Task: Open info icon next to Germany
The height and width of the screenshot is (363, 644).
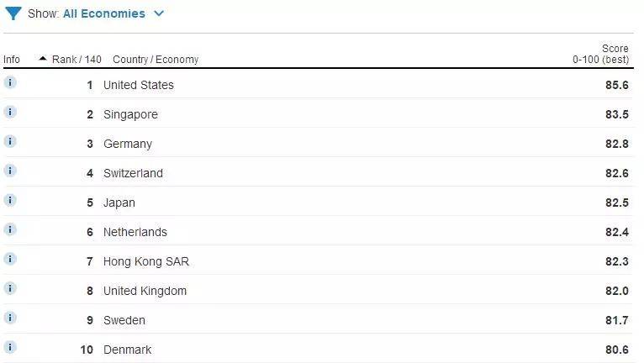Action: (10, 141)
